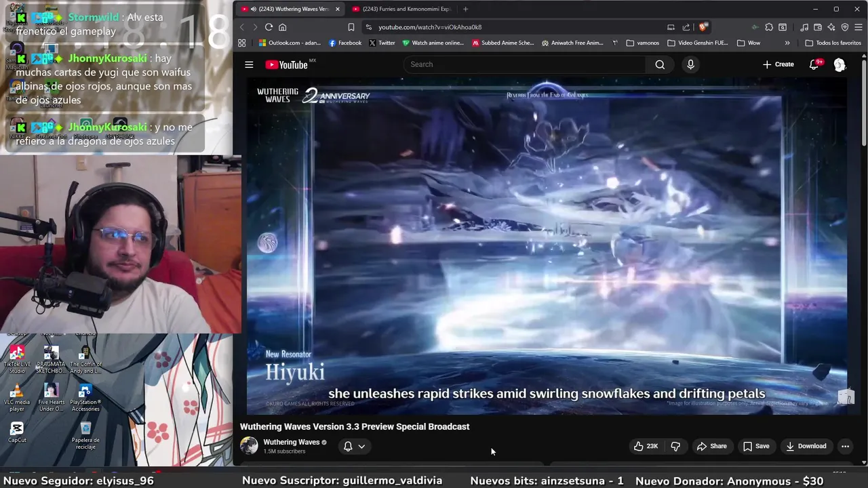The width and height of the screenshot is (868, 488).
Task: Open Subbed Anime Schedule bookmark
Action: 503,43
